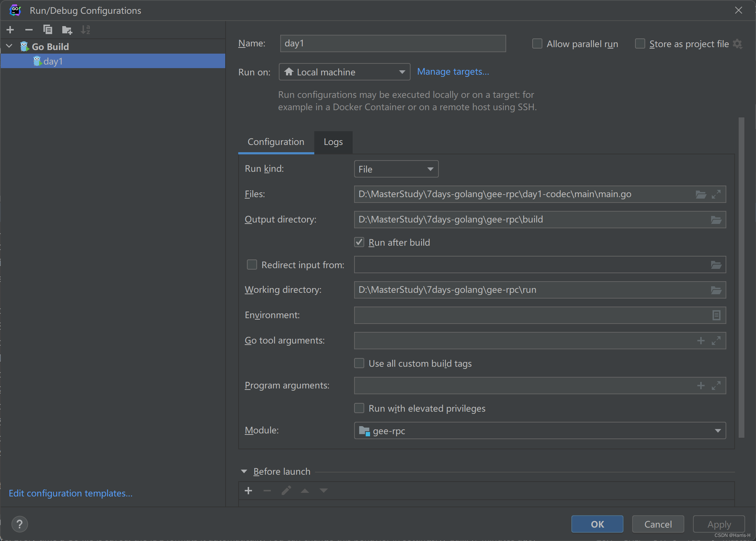Image resolution: width=756 pixels, height=541 pixels.
Task: Click the Before launch add task plus icon
Action: tap(248, 491)
